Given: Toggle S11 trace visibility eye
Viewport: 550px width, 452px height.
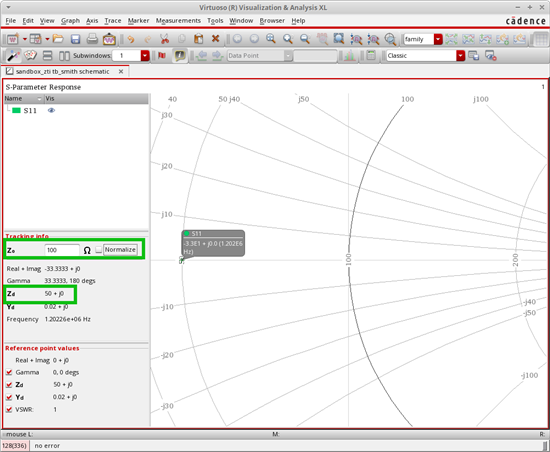Looking at the screenshot, I should pos(51,110).
